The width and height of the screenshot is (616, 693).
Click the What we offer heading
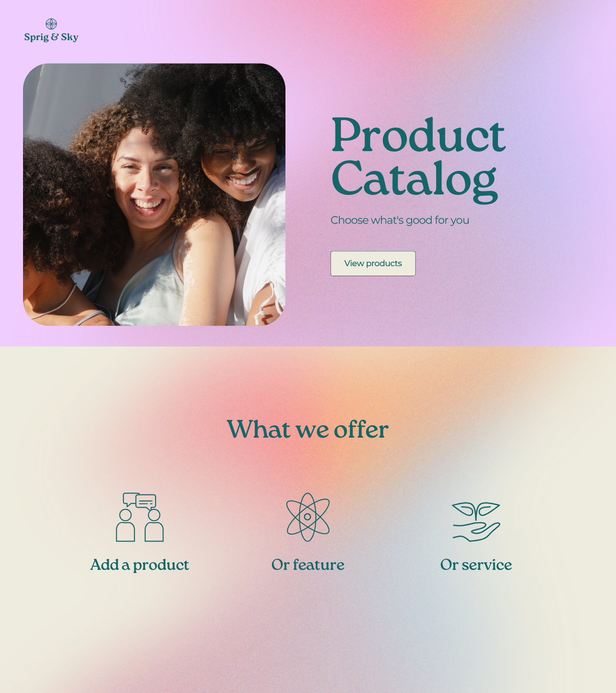[x=308, y=429]
